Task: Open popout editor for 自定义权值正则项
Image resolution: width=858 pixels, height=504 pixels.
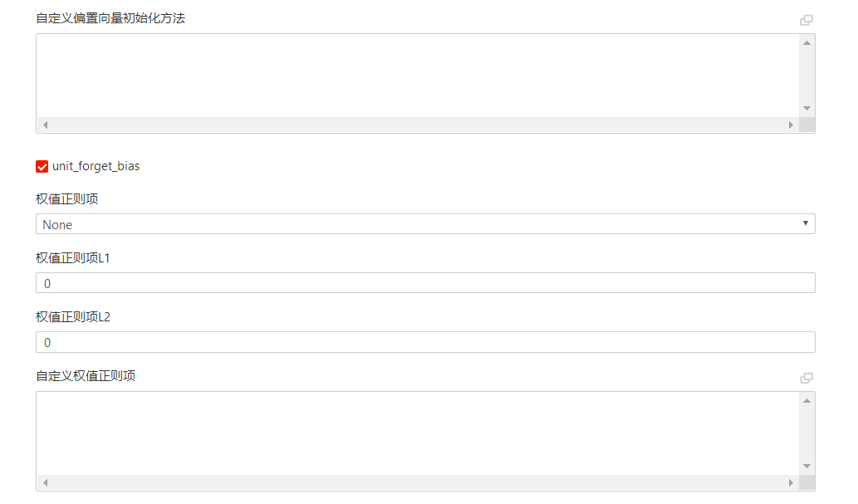Action: pyautogui.click(x=806, y=378)
